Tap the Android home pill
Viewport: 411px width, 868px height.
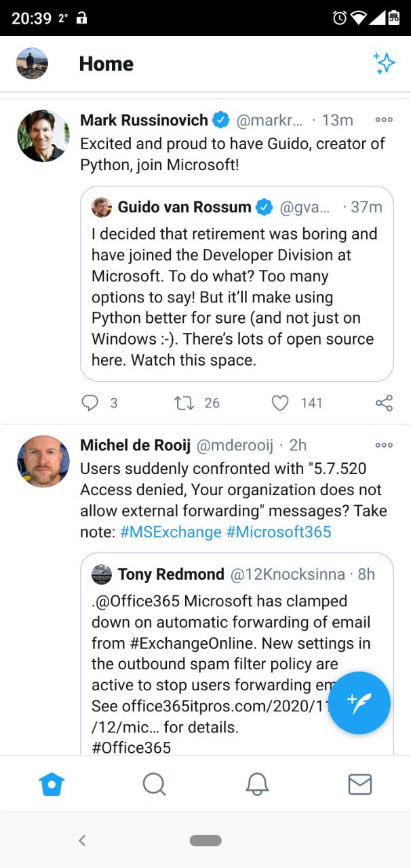coord(206,840)
